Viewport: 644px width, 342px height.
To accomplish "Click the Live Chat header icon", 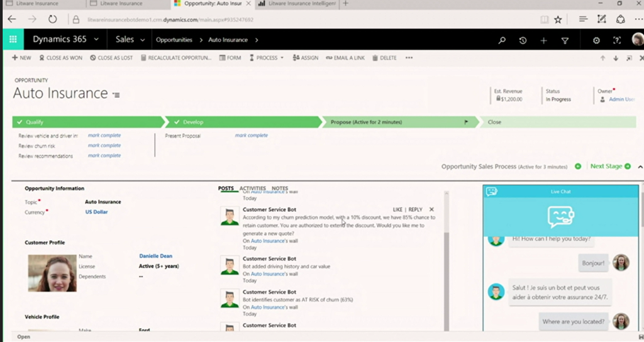I will click(x=492, y=191).
